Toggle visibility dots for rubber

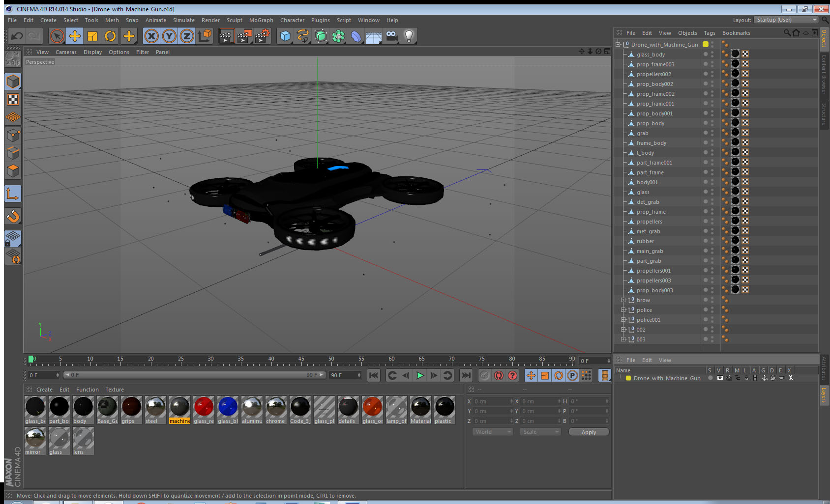pos(712,241)
